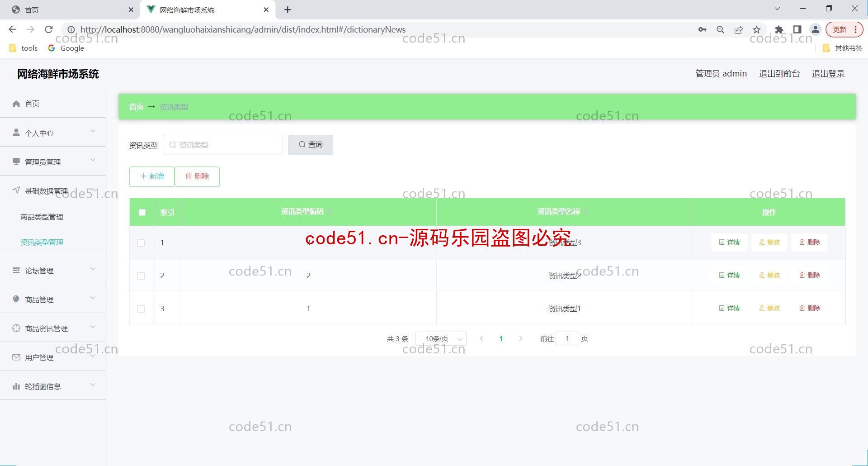This screenshot has width=868, height=466.
Task: View site information icon in address bar
Action: 71,29
